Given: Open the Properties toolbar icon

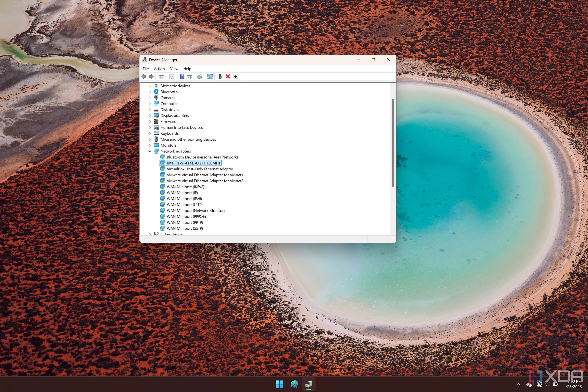Looking at the screenshot, I should (x=172, y=77).
